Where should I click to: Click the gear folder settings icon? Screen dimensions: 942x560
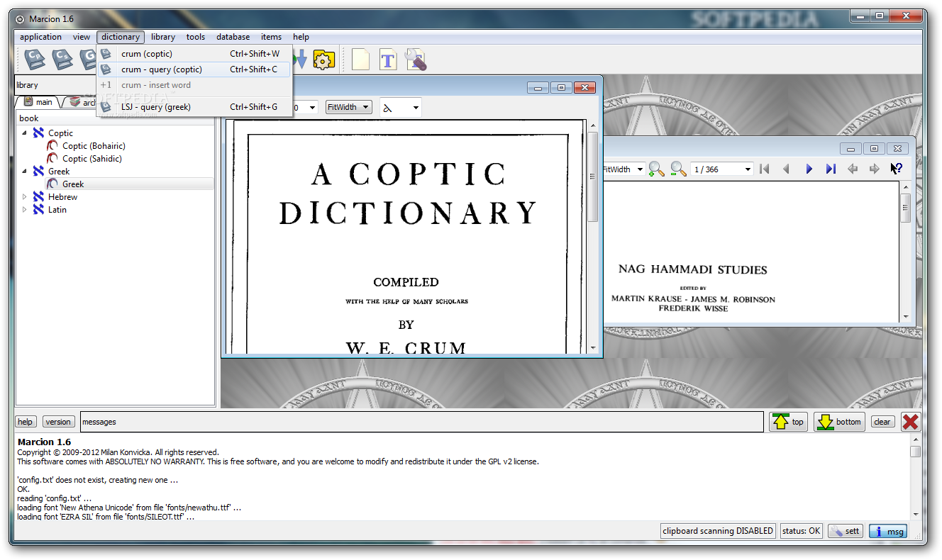pyautogui.click(x=323, y=60)
